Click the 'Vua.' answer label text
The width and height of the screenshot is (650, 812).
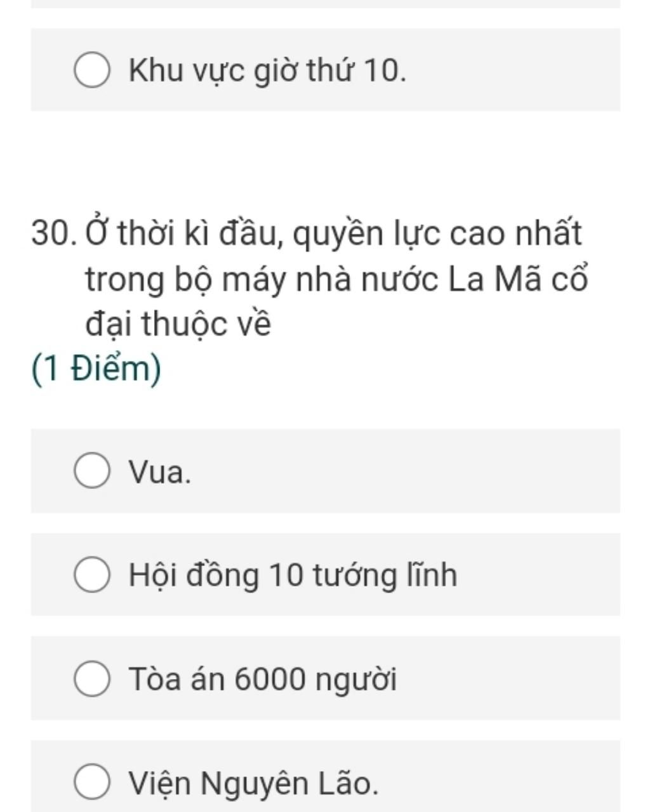[x=159, y=472]
